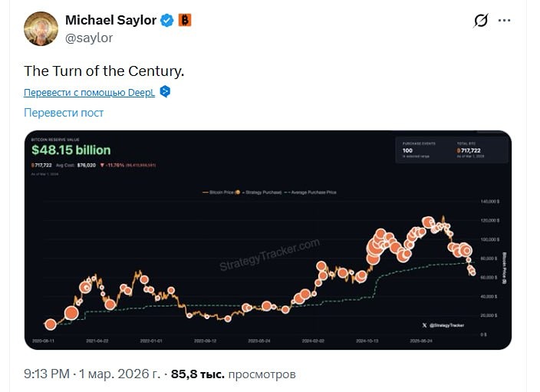The width and height of the screenshot is (540, 392).
Task: Open the Michael Saylor display name
Action: coord(110,21)
